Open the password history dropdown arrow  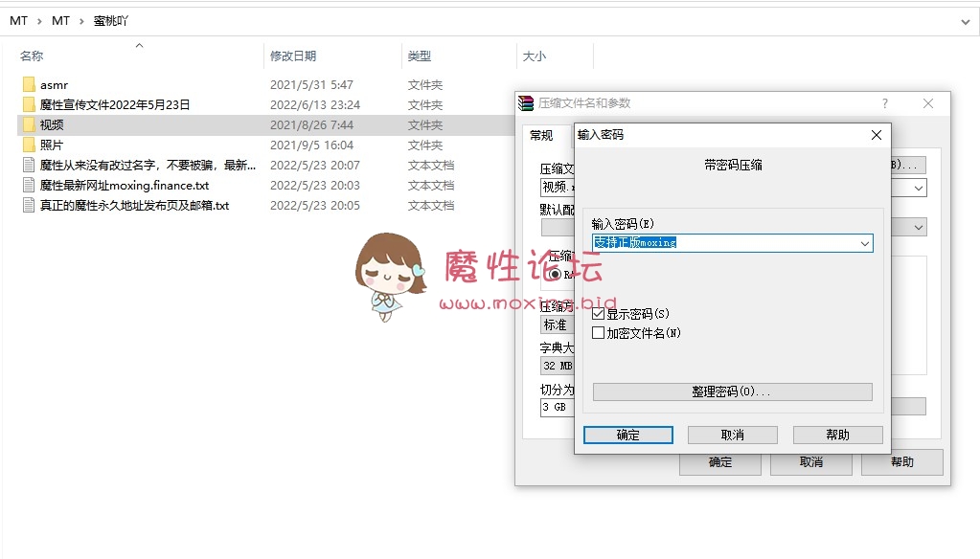865,243
